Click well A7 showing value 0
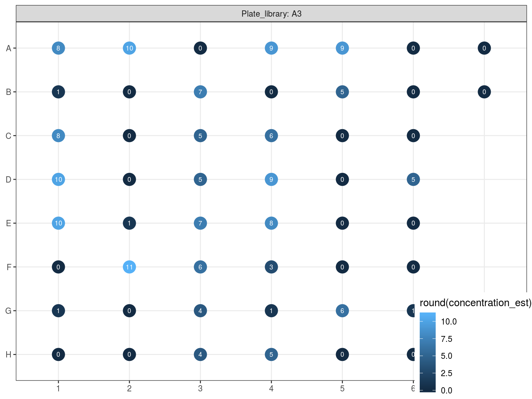 pyautogui.click(x=484, y=48)
